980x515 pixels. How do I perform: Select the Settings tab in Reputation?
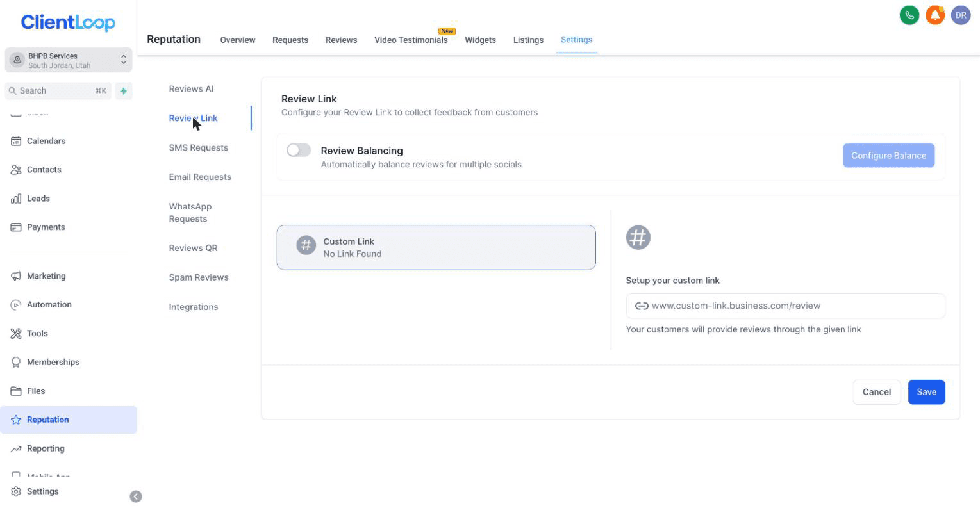[x=577, y=40]
